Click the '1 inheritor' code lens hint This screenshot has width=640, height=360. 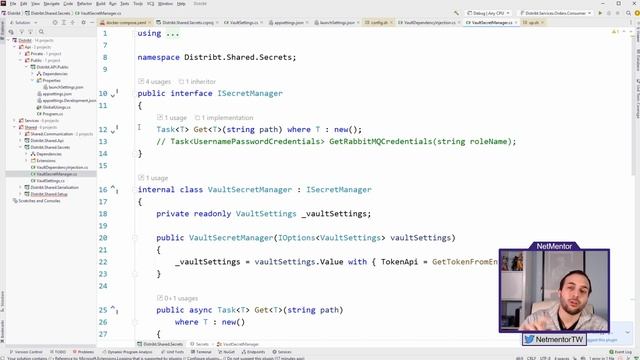[x=197, y=82]
